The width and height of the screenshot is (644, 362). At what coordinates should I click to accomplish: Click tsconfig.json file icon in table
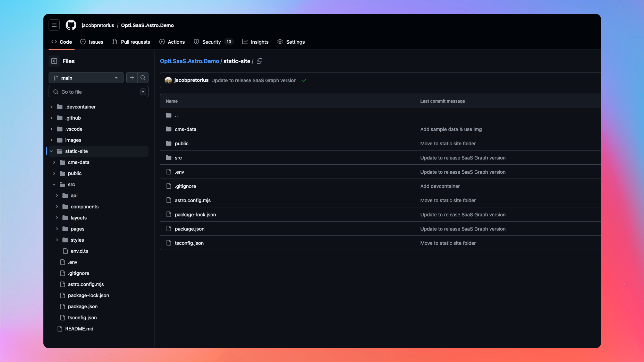tap(169, 243)
